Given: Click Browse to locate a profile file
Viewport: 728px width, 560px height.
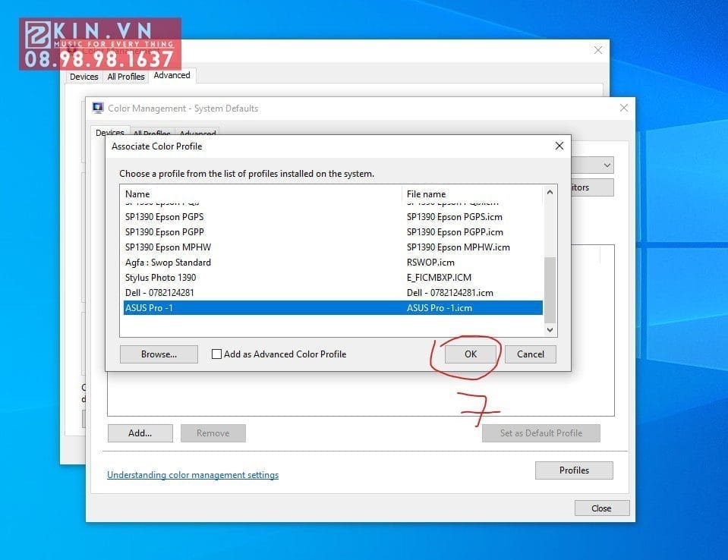Looking at the screenshot, I should click(158, 354).
